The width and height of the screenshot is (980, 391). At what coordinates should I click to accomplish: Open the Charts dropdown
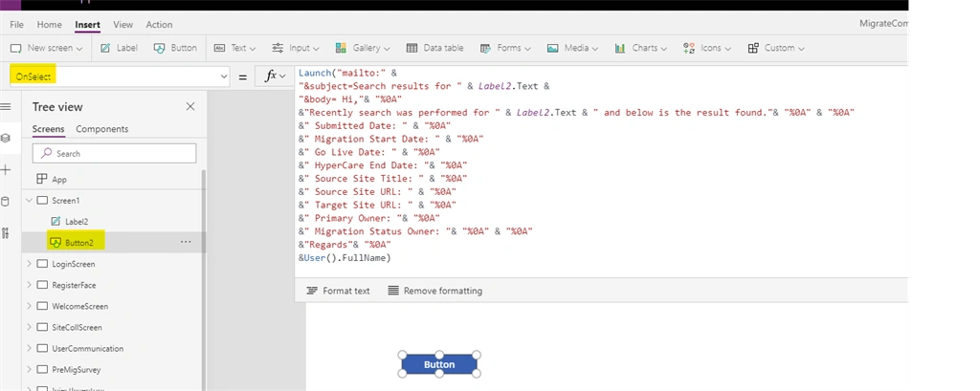(640, 48)
